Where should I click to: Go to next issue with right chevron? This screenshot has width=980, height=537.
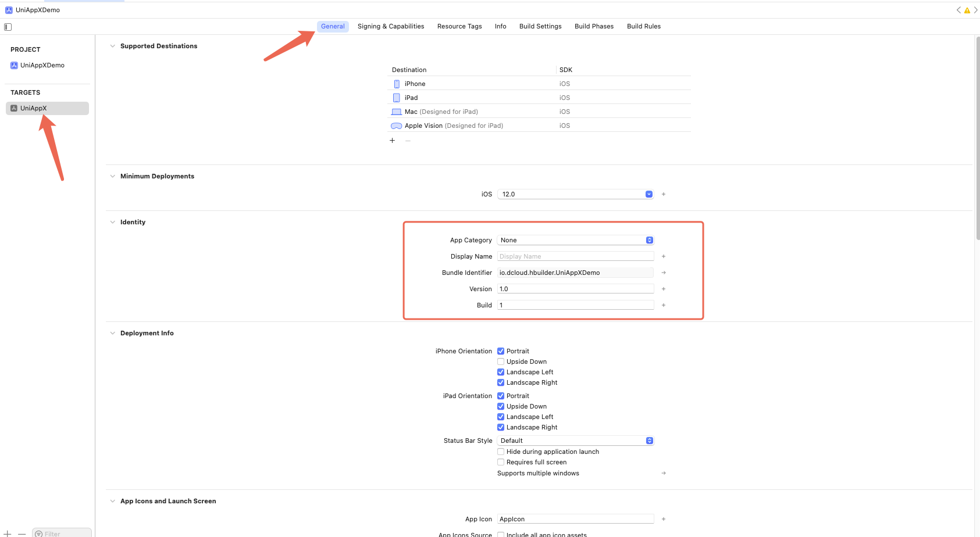point(975,10)
